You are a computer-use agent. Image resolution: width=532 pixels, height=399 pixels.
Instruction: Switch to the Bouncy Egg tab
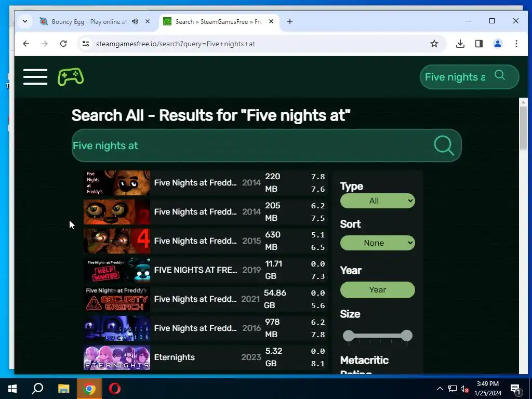(89, 22)
